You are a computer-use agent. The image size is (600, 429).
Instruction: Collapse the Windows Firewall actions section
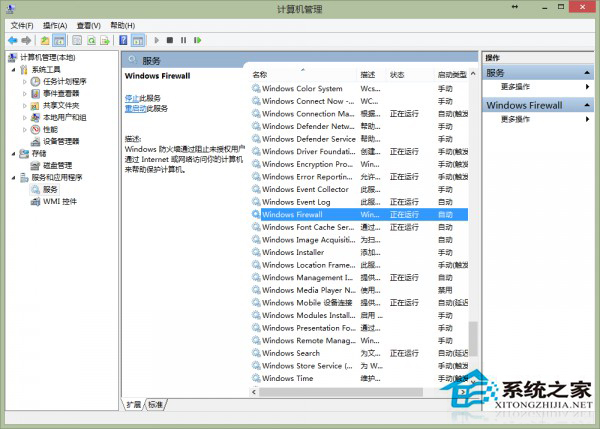587,105
